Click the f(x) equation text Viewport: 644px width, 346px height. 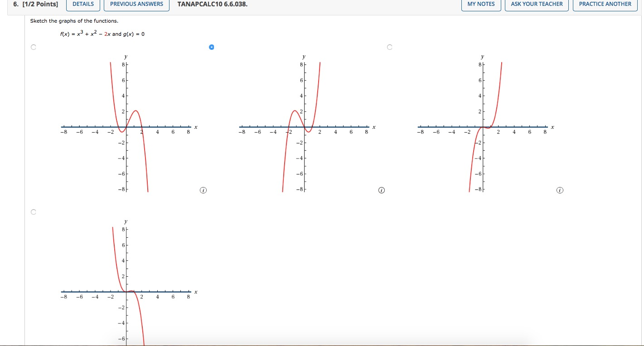(x=102, y=34)
